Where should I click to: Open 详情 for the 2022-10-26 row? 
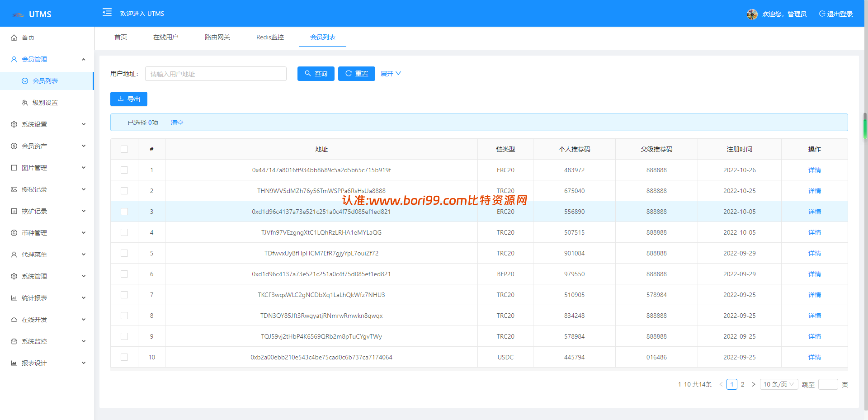click(815, 170)
